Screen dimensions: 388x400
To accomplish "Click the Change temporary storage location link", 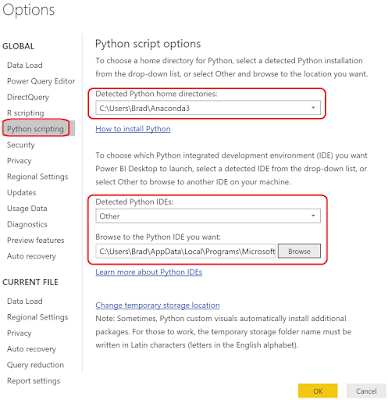I will click(x=158, y=305).
